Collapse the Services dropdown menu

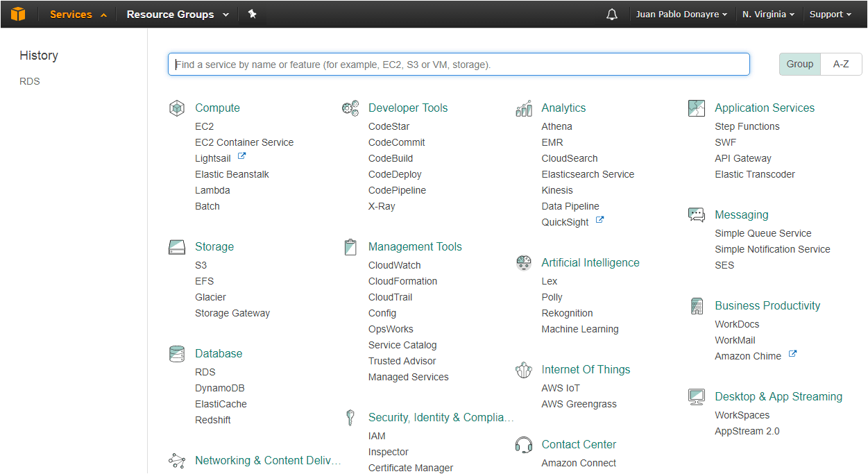(x=78, y=15)
